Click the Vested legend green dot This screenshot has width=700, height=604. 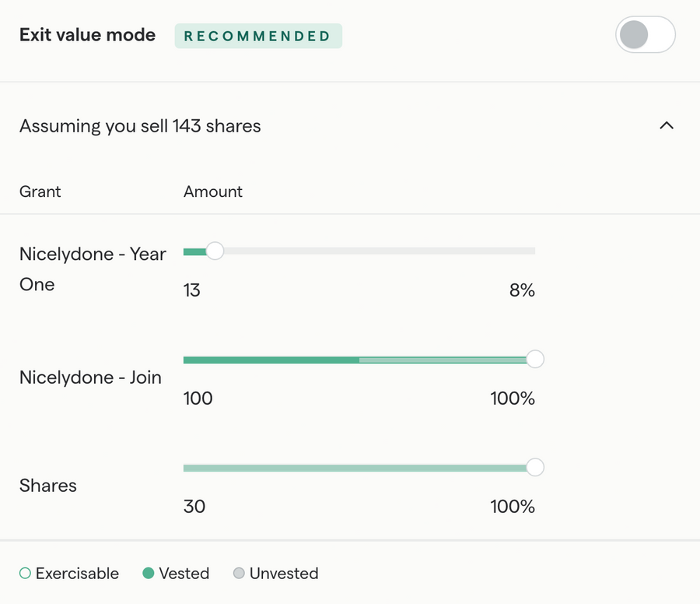(x=148, y=574)
